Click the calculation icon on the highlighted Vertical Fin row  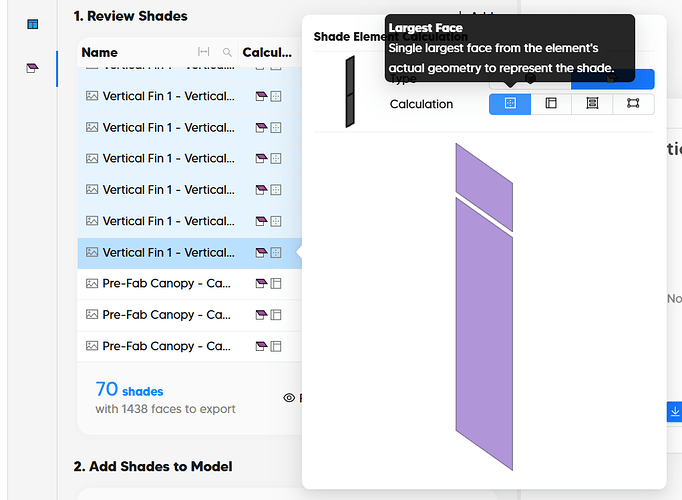[x=276, y=253]
